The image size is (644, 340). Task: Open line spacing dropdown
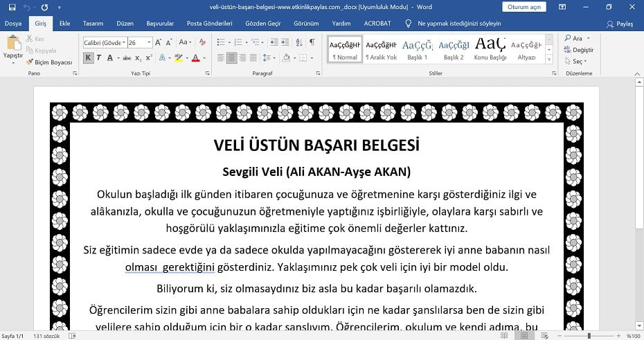coord(269,58)
